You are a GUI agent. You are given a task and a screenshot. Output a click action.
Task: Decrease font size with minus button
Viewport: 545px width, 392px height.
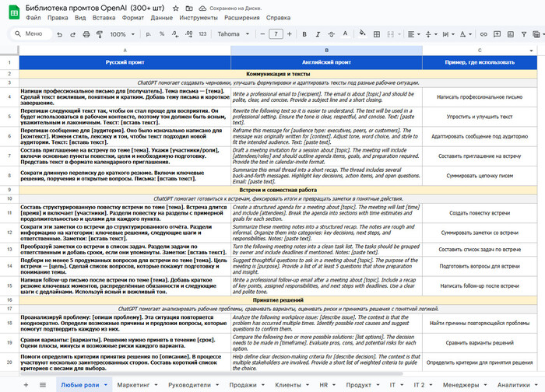[x=261, y=34]
